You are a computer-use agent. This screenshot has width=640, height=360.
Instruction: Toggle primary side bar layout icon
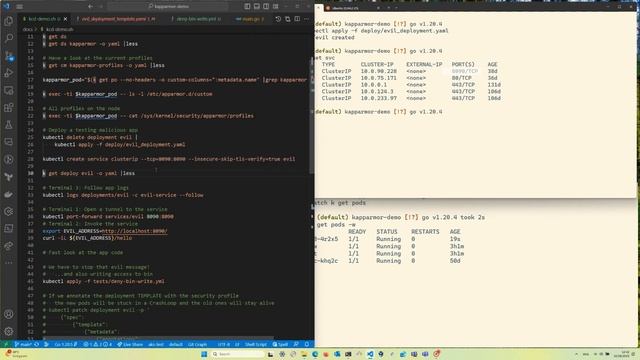247,7
